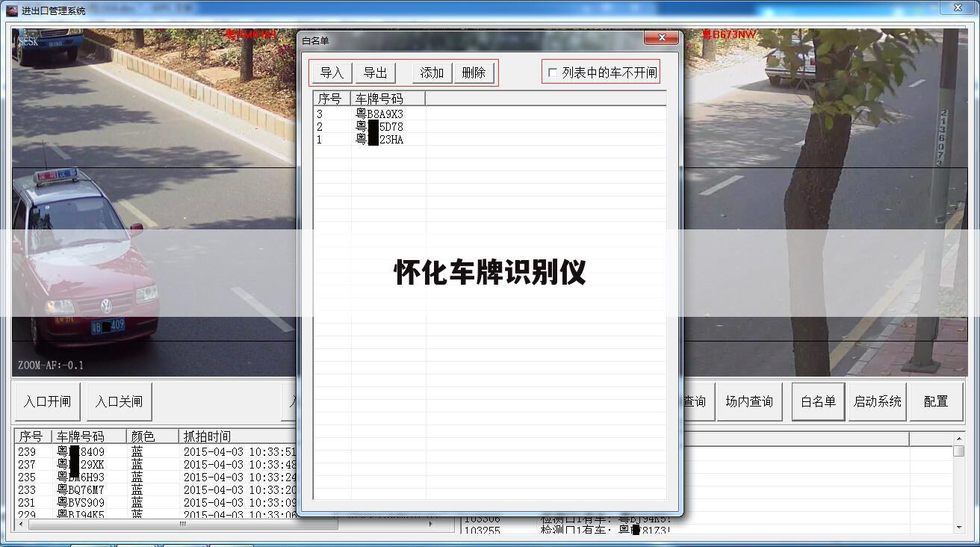Click the 导出 button in whitelist dialog
The image size is (980, 547).
pos(375,72)
